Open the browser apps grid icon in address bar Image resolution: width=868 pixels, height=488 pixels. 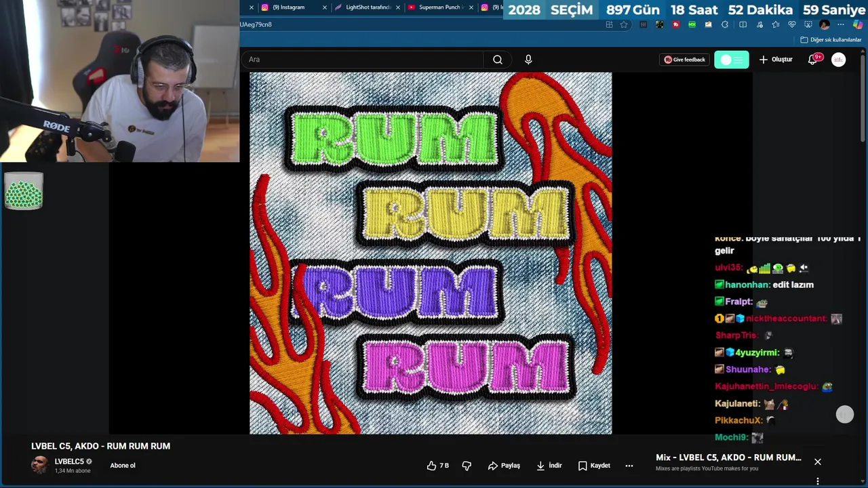pyautogui.click(x=609, y=24)
